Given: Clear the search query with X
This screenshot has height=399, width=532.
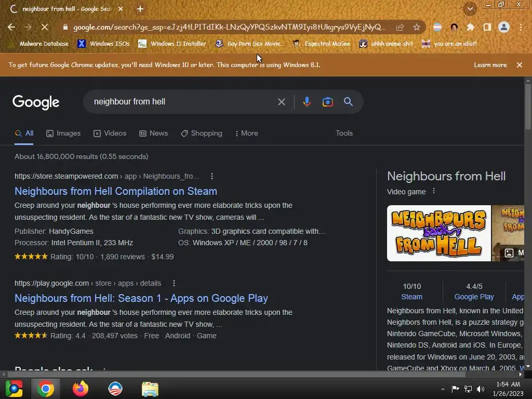Looking at the screenshot, I should click(281, 102).
